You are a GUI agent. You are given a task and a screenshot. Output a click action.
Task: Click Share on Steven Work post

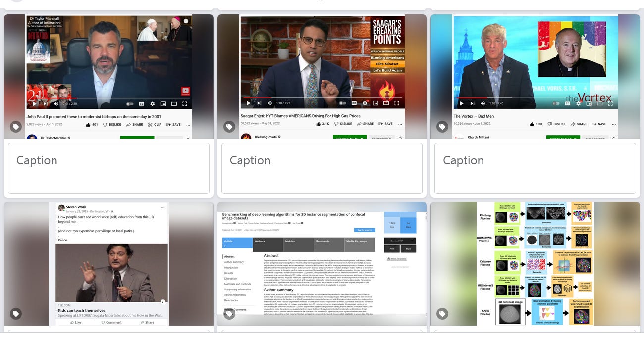pos(147,322)
